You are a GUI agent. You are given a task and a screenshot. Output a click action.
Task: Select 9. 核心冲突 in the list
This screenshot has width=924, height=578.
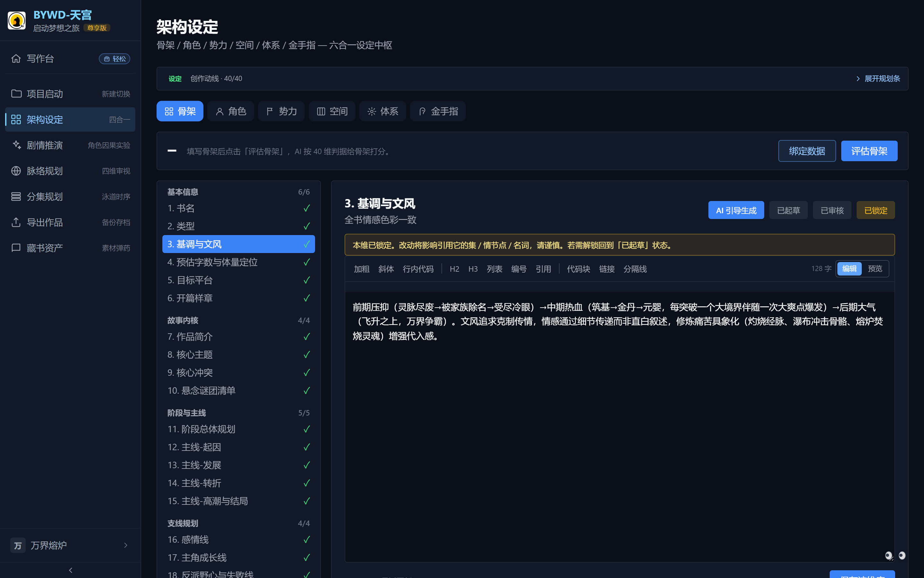click(239, 372)
